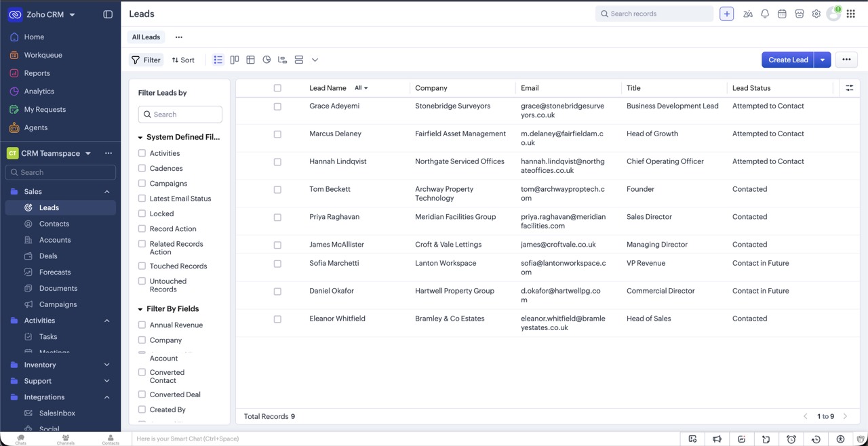The width and height of the screenshot is (868, 446).
Task: Switch to the hierarchy view icon
Action: point(283,60)
